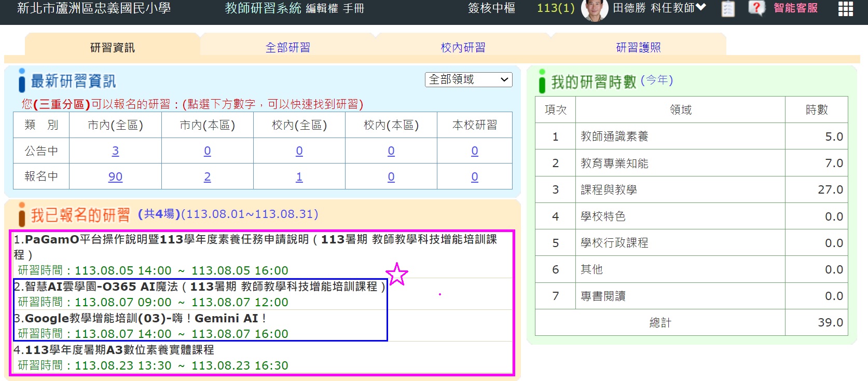The width and height of the screenshot is (868, 381).
Task: Click the 學校特色 row label
Action: coord(603,216)
